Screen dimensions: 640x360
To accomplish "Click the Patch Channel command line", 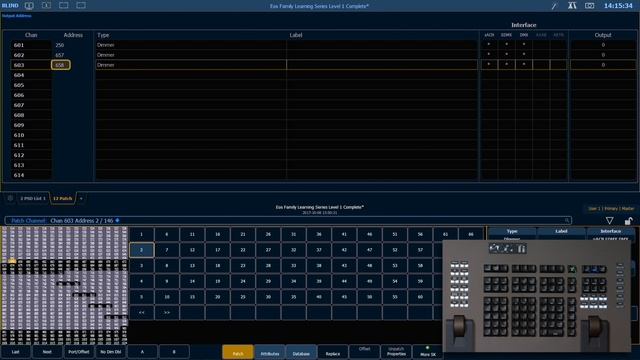I will coord(288,220).
